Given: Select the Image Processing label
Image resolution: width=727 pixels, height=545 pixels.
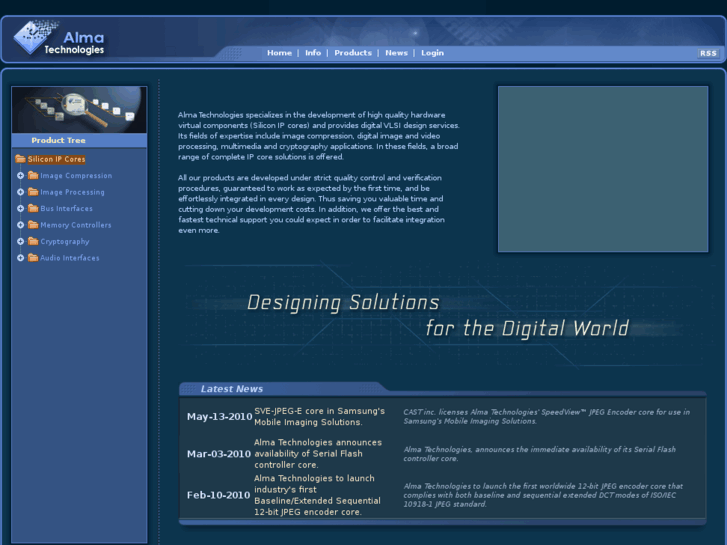Looking at the screenshot, I should click(x=72, y=192).
